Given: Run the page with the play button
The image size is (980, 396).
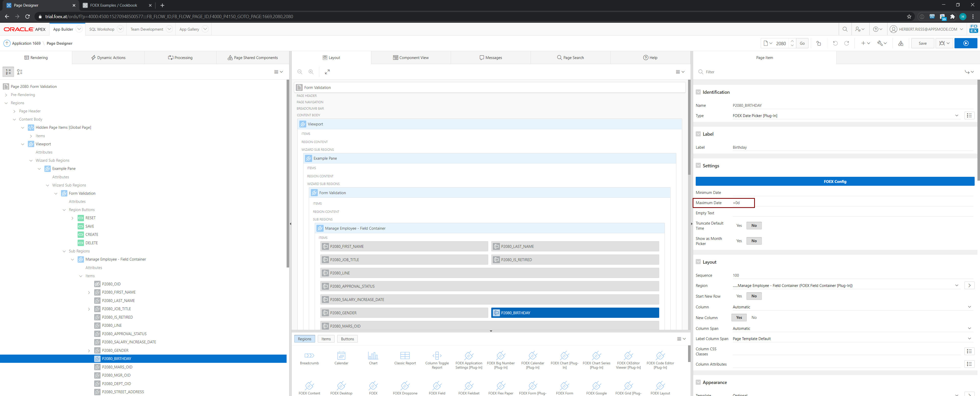Looking at the screenshot, I should (x=965, y=43).
